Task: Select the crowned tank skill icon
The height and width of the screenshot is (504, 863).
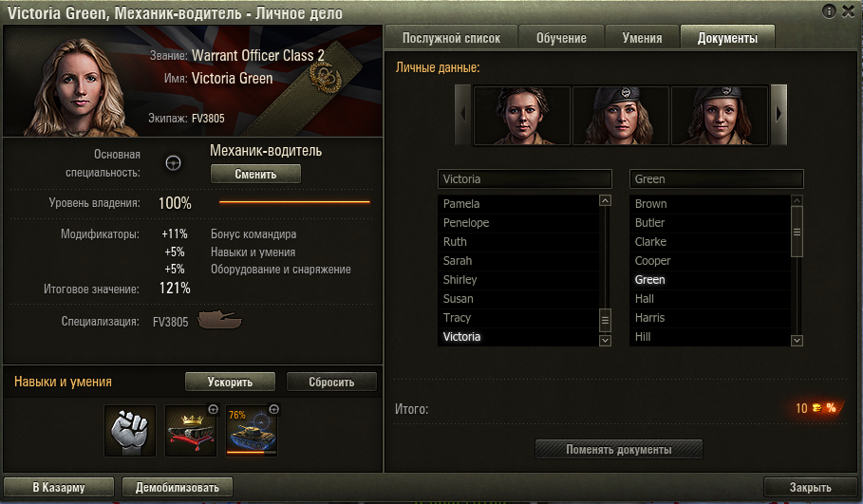Action: click(x=191, y=431)
